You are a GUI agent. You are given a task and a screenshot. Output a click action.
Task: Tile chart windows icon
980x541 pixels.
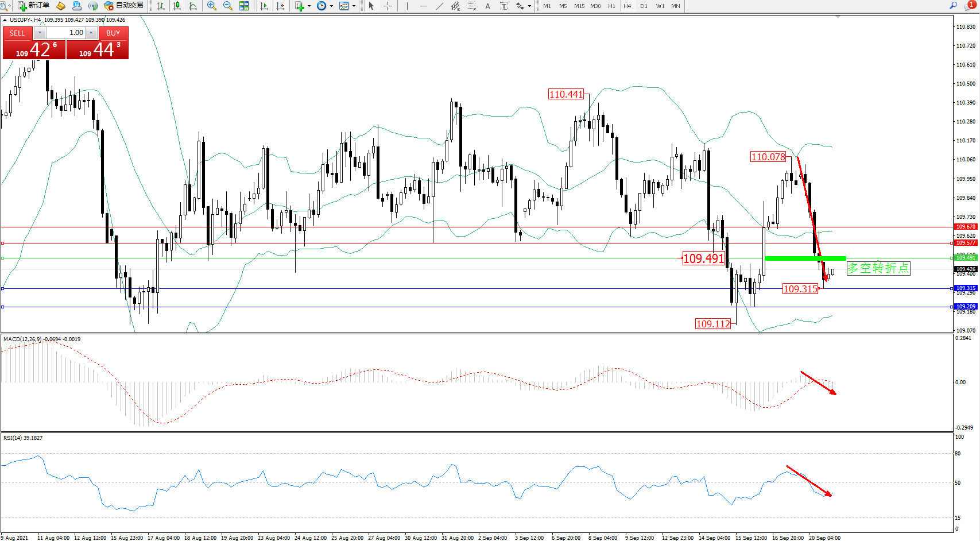pos(244,6)
